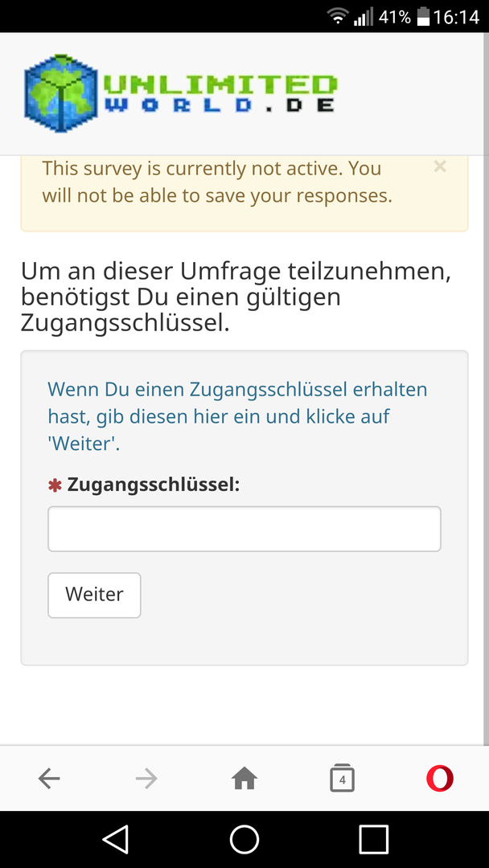This screenshot has width=489, height=868.
Task: Tap the battery icon in status bar
Action: pos(423,17)
